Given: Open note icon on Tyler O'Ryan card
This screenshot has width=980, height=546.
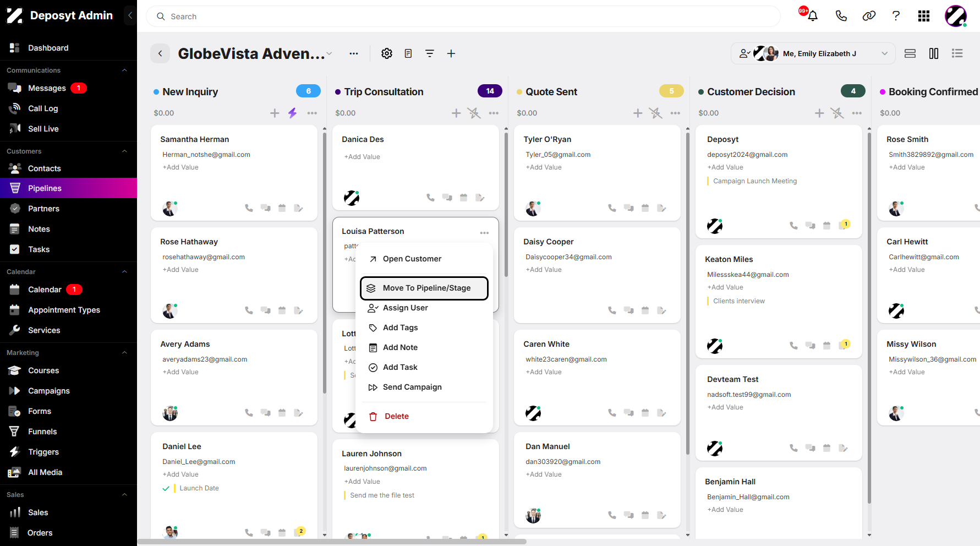Looking at the screenshot, I should point(661,208).
